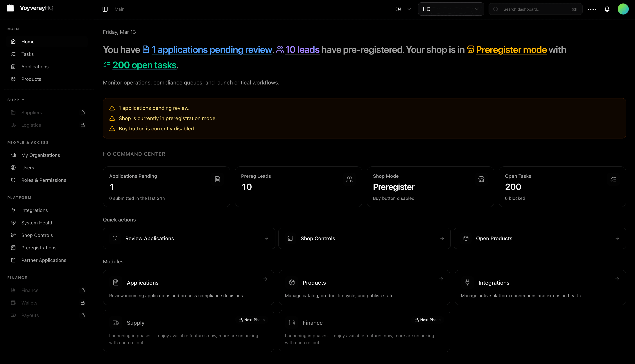Click the System Health heart icon
Image resolution: width=635 pixels, height=364 pixels.
point(13,223)
